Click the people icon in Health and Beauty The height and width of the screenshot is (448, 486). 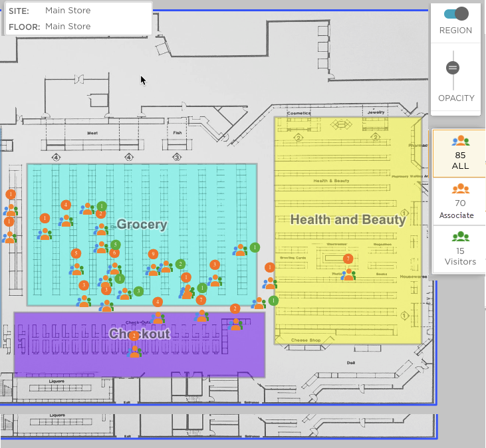click(348, 274)
